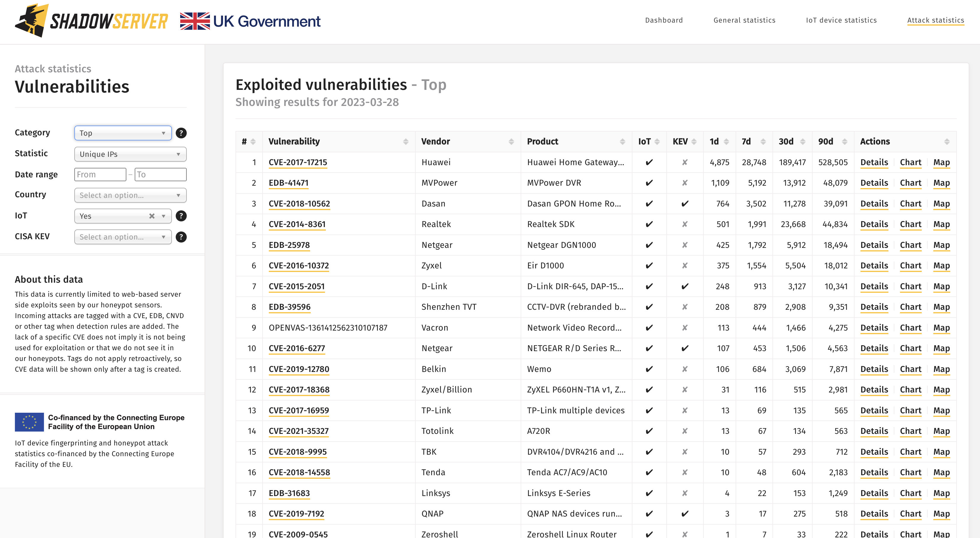Screen dimensions: 980x538
Task: Click the Date range To field
Action: [161, 174]
